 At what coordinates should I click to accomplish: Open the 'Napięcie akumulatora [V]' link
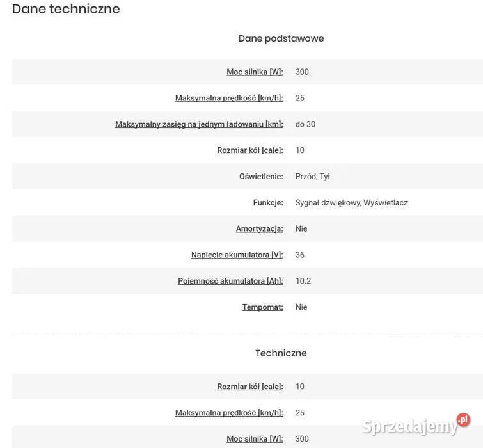coord(237,255)
